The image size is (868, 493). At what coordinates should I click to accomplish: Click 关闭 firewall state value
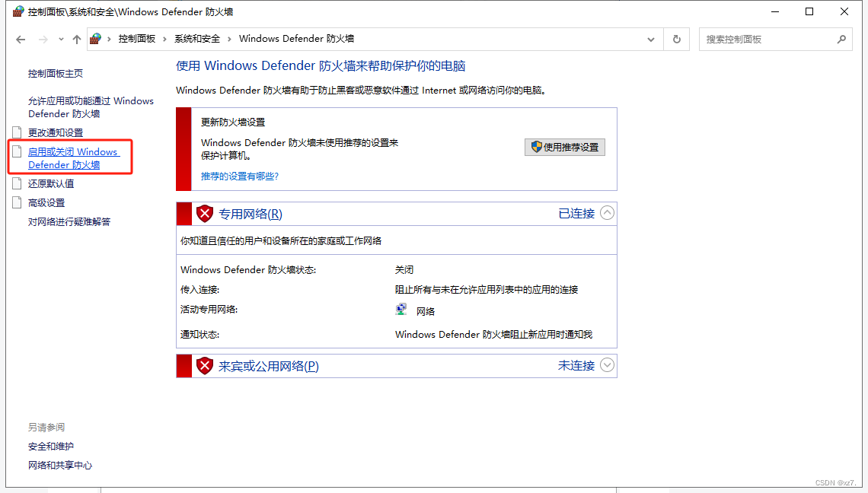(404, 270)
